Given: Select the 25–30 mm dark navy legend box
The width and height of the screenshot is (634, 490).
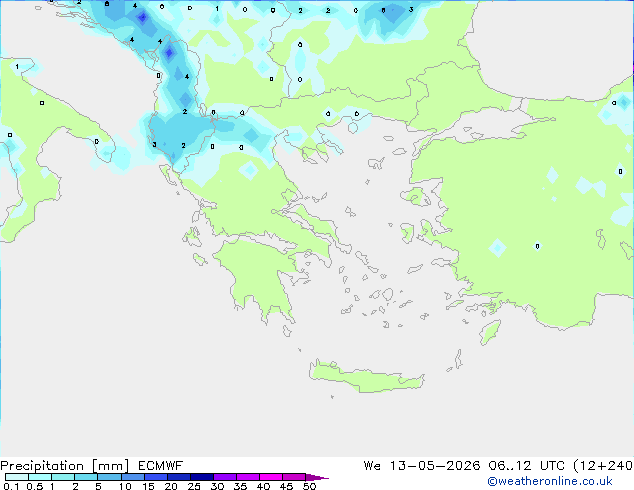Looking at the screenshot, I should tap(201, 477).
